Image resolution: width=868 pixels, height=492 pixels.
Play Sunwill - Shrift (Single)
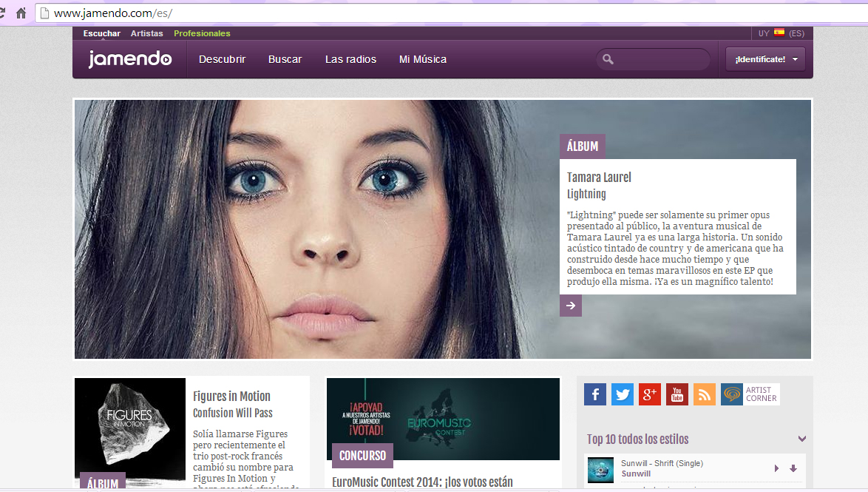[x=776, y=468]
